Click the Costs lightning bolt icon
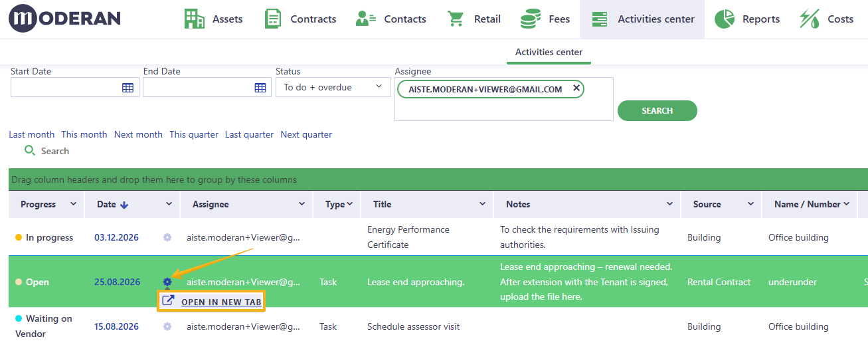868x341 pixels. (x=809, y=19)
